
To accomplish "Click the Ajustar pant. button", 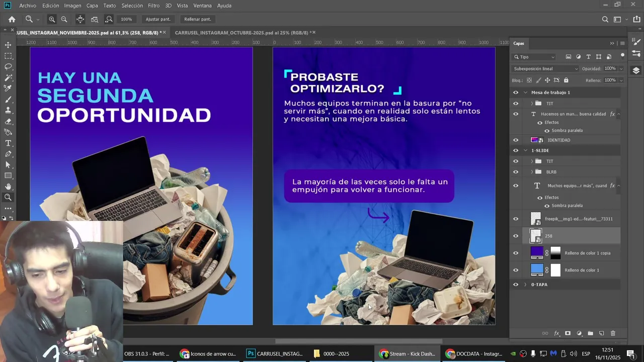I will point(158,19).
